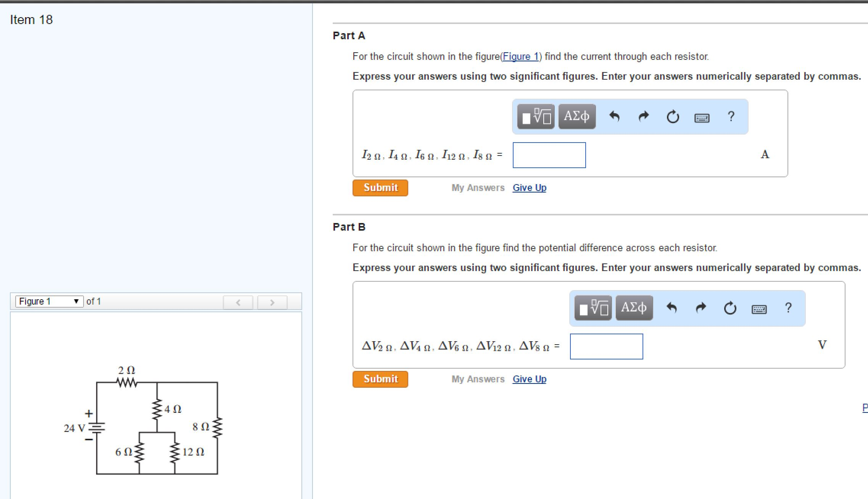Give Up on Part A
This screenshot has width=868, height=499.
click(529, 188)
